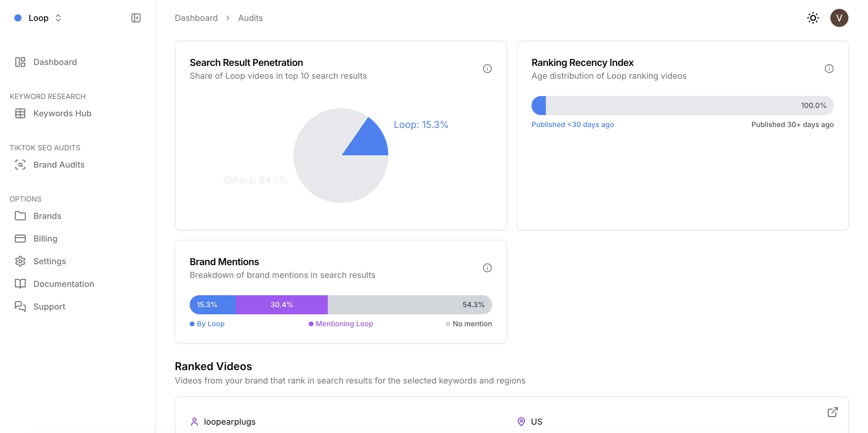Toggle light/dark theme sun icon
This screenshot has width=868, height=433.
click(813, 18)
